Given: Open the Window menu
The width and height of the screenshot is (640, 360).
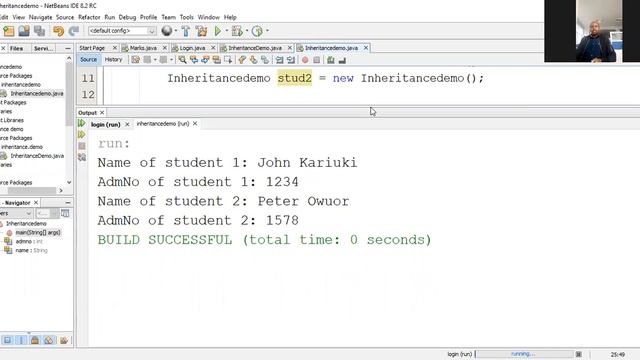Looking at the screenshot, I should pos(209,17).
